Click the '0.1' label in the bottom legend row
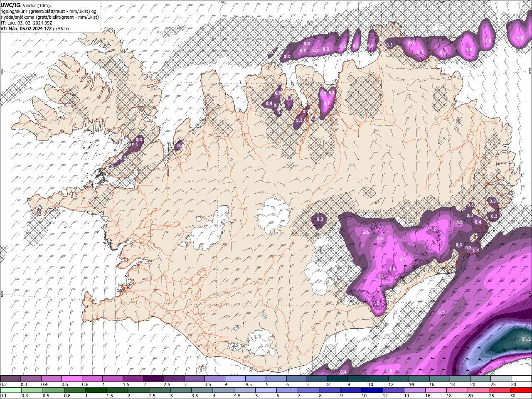532x399 pixels. pyautogui.click(x=3, y=396)
